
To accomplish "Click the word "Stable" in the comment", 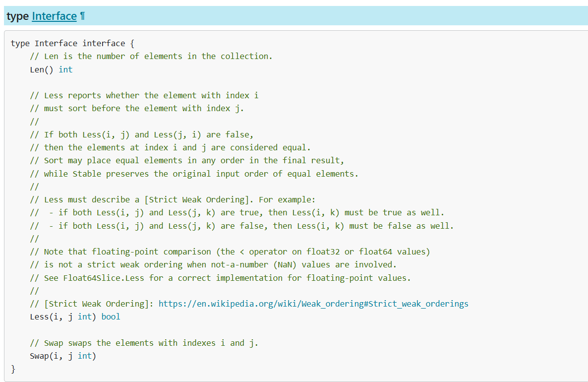I will pos(87,174).
